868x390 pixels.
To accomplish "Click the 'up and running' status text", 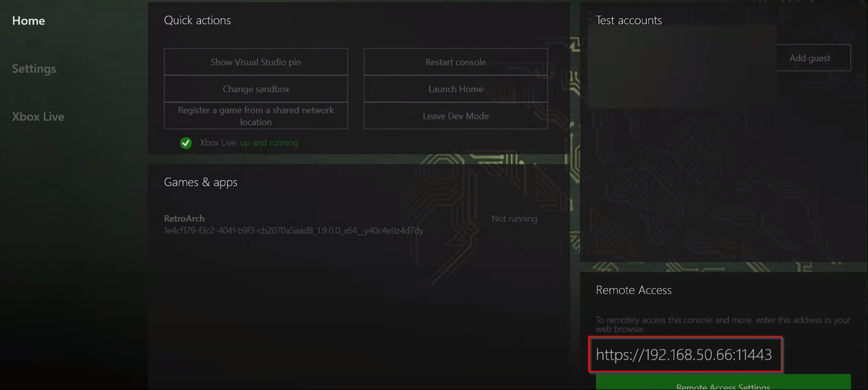I will 269,143.
